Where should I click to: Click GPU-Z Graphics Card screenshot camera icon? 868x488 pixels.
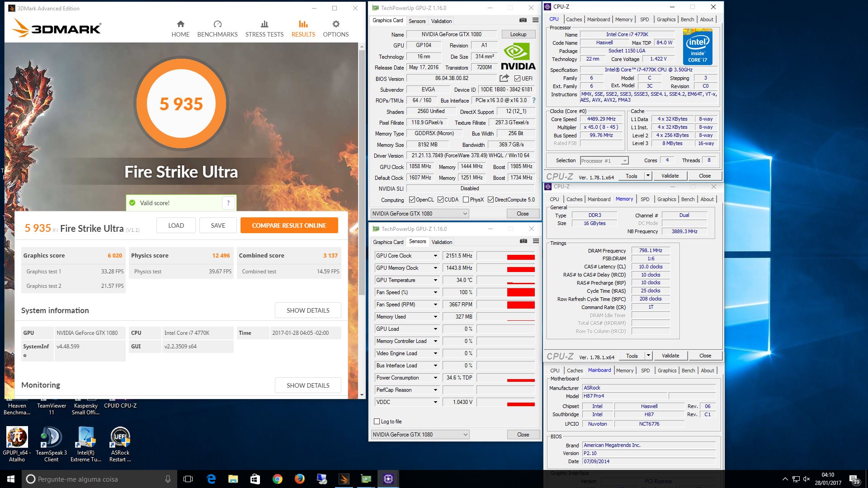click(x=523, y=20)
